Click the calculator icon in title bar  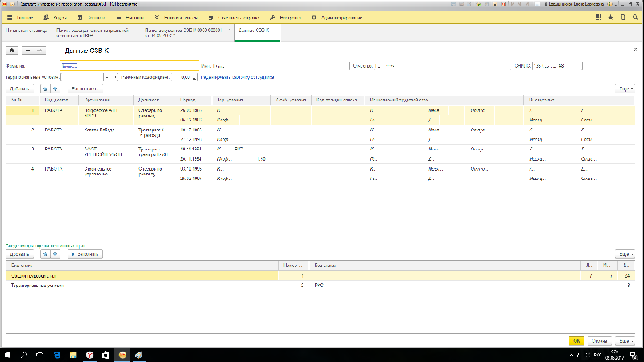[x=495, y=4]
